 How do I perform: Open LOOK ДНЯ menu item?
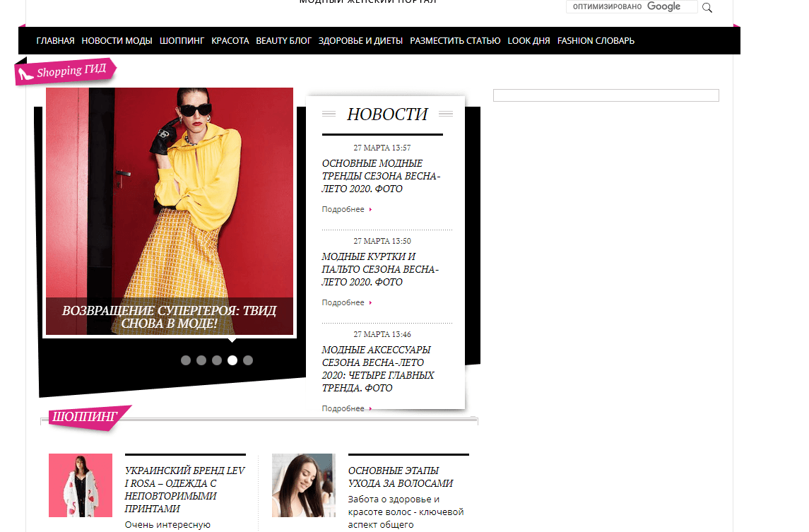click(x=528, y=41)
